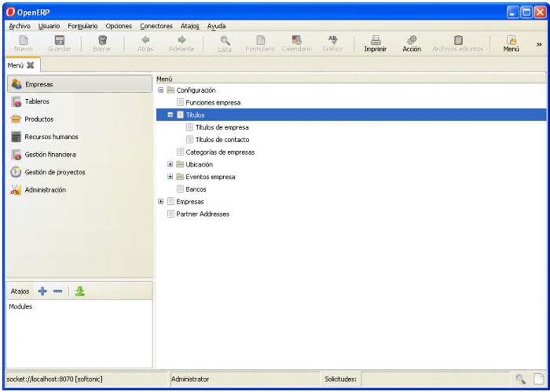This screenshot has height=392, width=550.
Task: Select Categorías de empresas item
Action: click(x=221, y=152)
